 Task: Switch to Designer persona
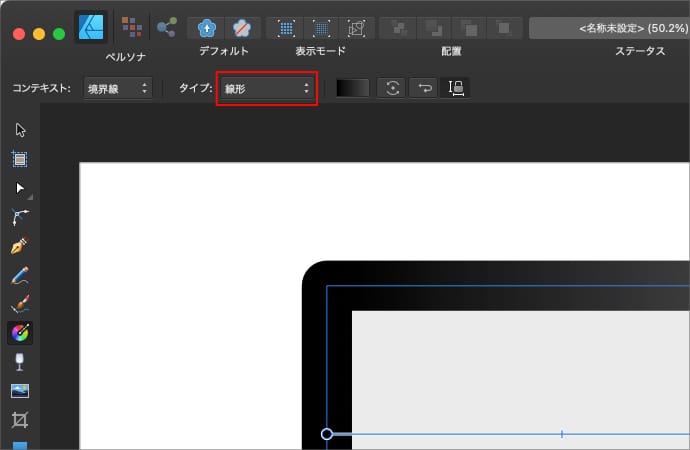[x=91, y=24]
